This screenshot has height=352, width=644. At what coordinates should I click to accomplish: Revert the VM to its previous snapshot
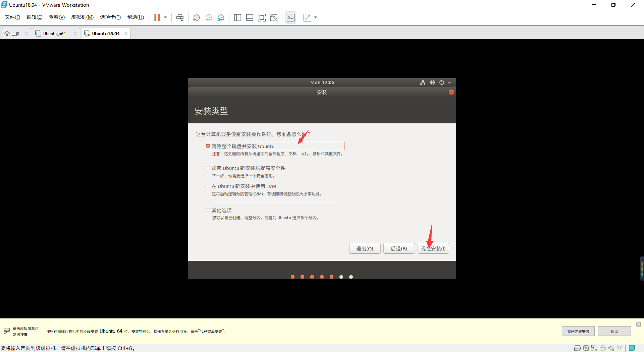tap(209, 17)
